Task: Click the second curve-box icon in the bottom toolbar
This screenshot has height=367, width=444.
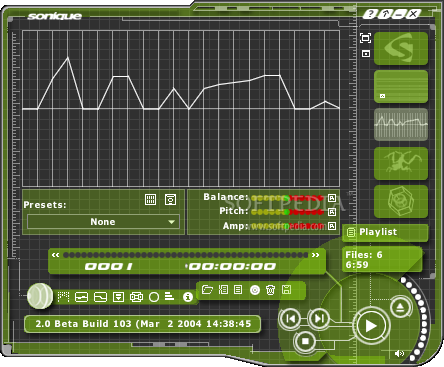Action: tap(100, 297)
